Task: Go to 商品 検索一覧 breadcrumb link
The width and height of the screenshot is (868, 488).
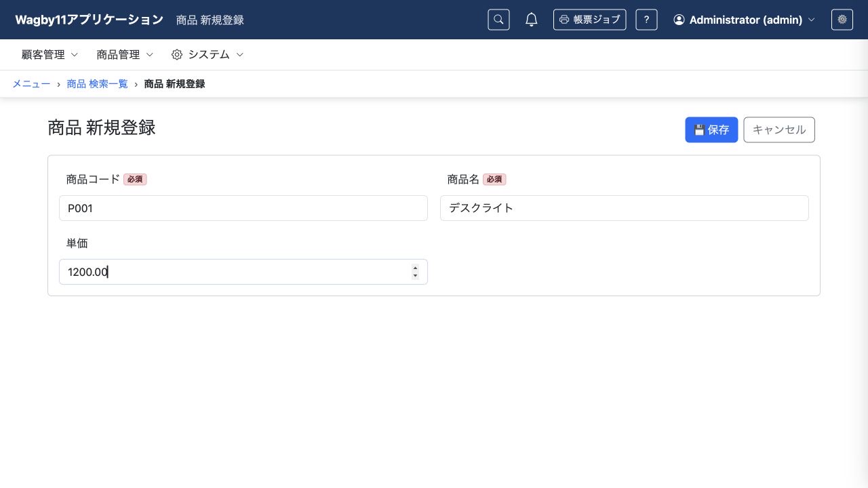Action: tap(97, 84)
